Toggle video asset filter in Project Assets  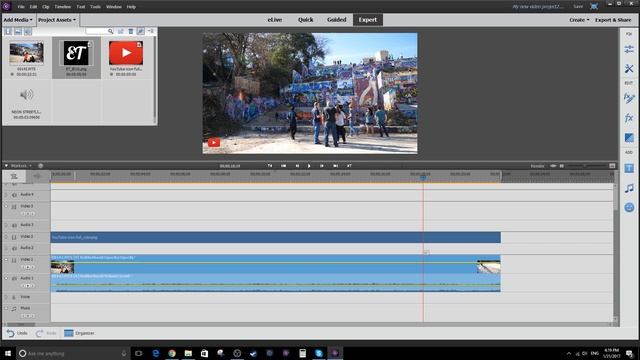(8, 31)
